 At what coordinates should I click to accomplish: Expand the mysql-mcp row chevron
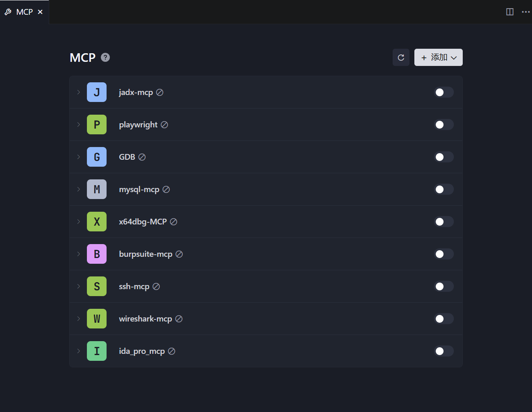[x=78, y=189]
